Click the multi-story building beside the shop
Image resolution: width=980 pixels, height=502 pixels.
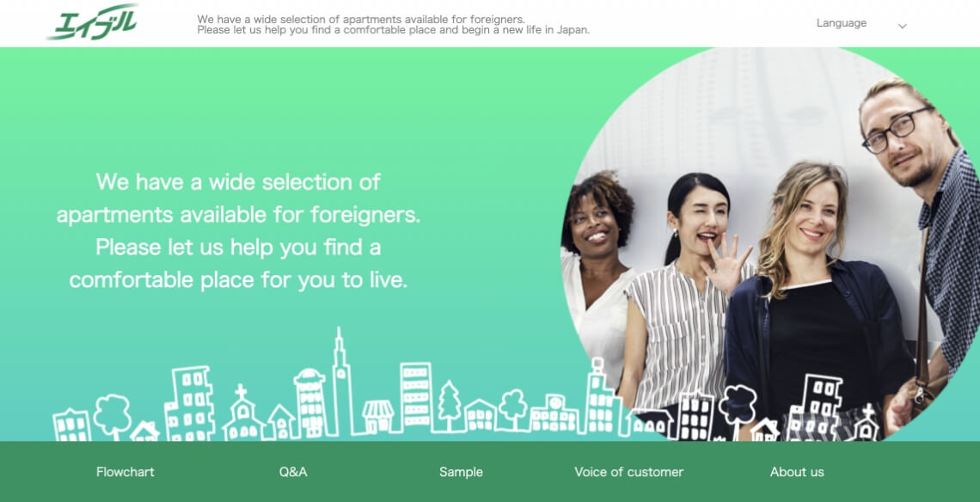click(415, 396)
